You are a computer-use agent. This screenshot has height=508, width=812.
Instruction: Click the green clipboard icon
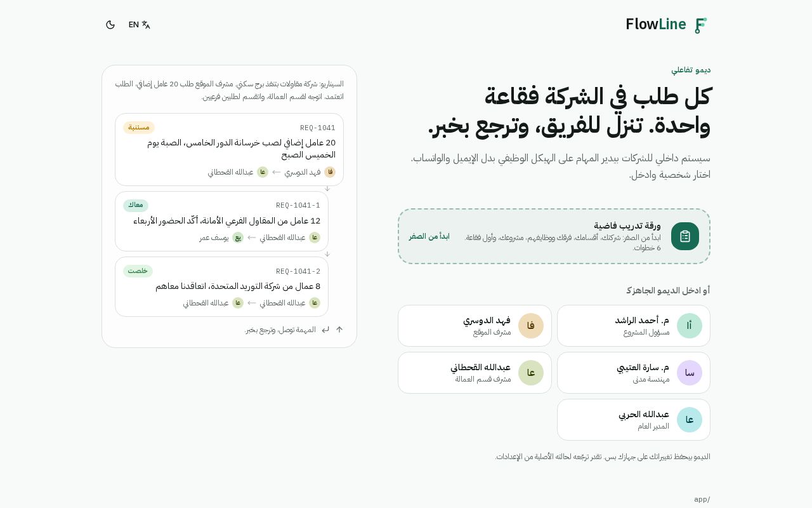click(685, 236)
